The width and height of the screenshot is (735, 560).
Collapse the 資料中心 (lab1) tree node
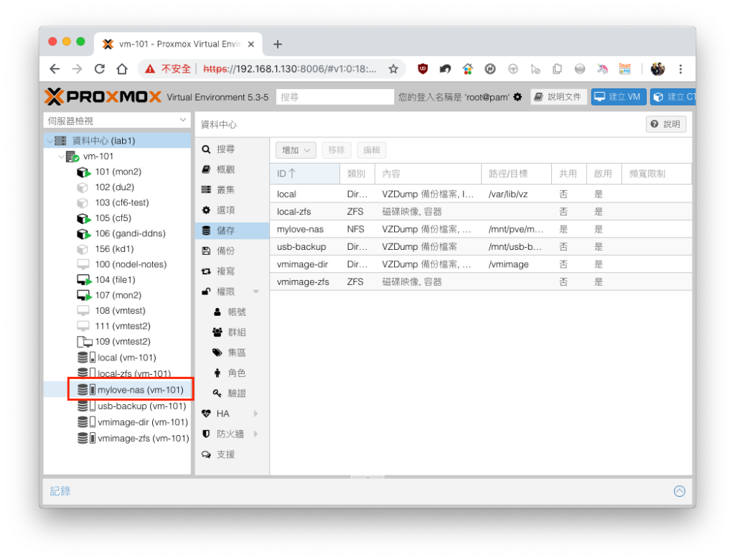coord(50,141)
